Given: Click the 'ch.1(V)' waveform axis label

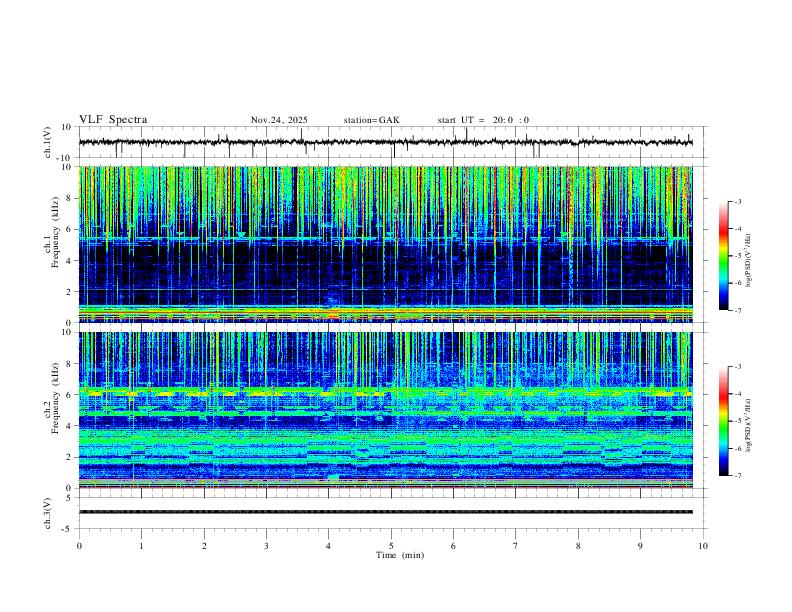Looking at the screenshot, I should tap(48, 142).
